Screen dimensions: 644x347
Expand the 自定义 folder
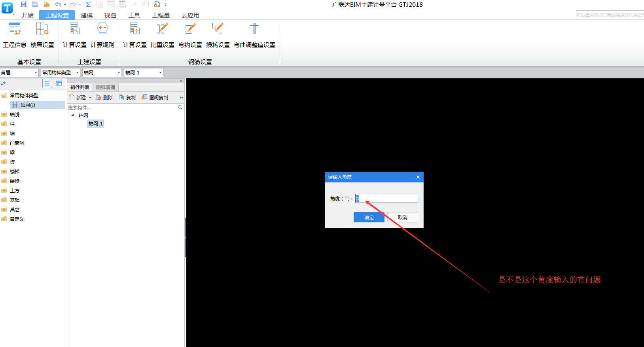tap(4, 219)
